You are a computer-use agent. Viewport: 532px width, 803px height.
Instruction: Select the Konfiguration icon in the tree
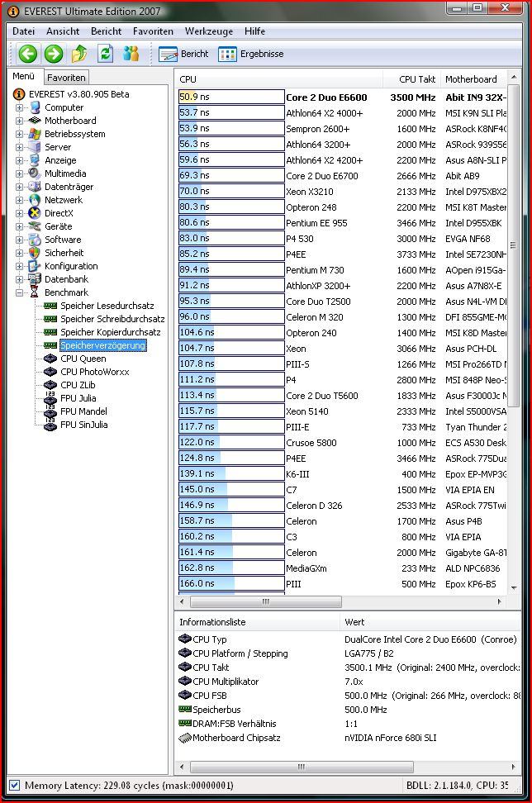tap(35, 266)
